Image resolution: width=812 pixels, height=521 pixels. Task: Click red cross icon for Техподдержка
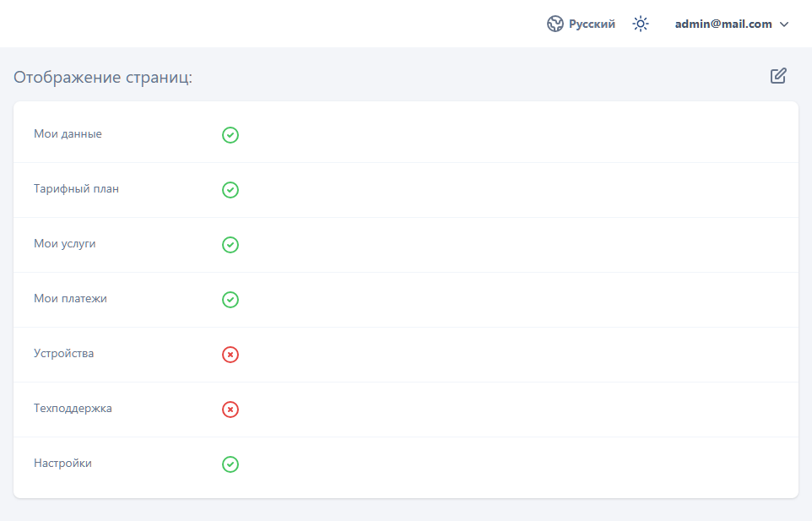click(230, 410)
